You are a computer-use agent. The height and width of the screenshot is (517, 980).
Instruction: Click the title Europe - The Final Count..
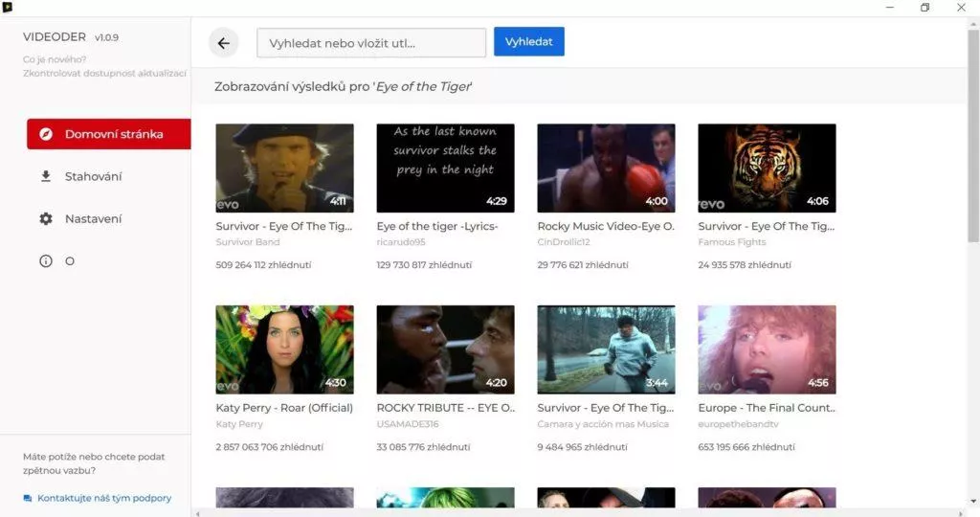(767, 408)
